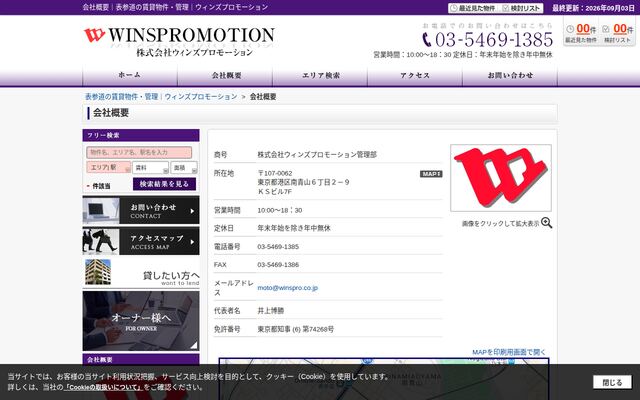Screen dimensions: 640x400
Task: Click the 検索結果を見る button
Action: (x=164, y=184)
